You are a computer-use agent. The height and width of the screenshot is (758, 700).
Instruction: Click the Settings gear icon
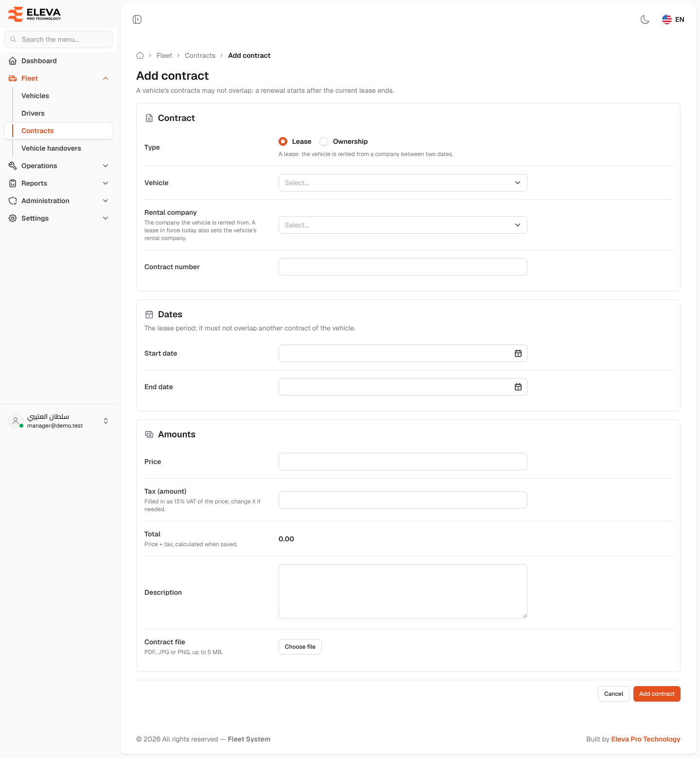13,218
